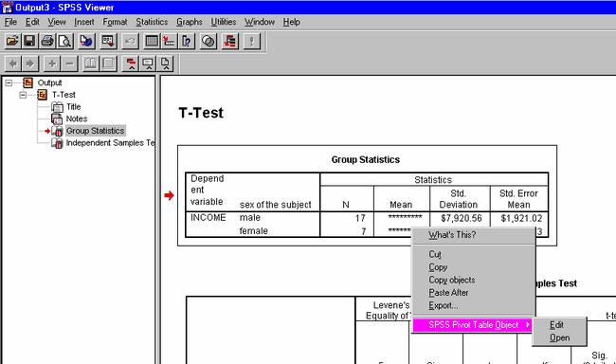
Task: Open the Statistics menu
Action: tap(152, 22)
